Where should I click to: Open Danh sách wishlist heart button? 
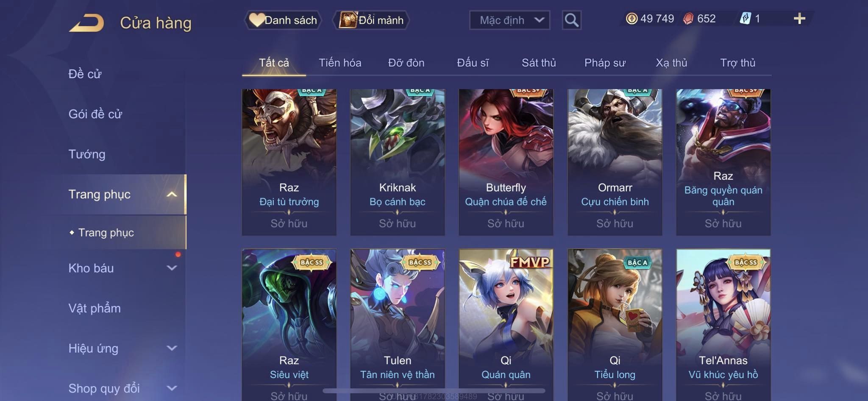click(x=283, y=20)
